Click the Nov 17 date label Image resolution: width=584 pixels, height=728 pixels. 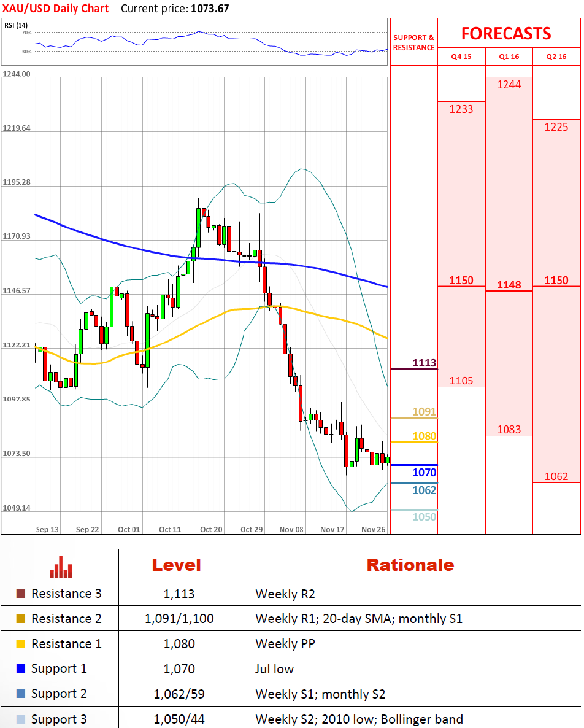click(x=332, y=529)
